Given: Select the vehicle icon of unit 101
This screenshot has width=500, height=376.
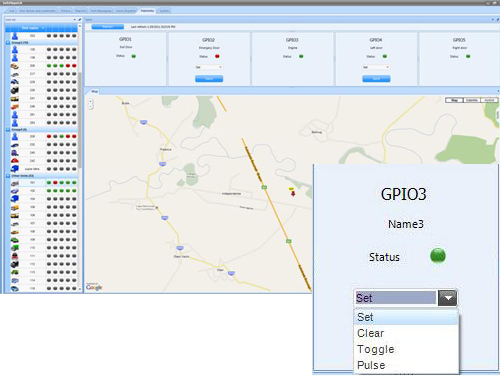Looking at the screenshot, I should coord(15,183).
